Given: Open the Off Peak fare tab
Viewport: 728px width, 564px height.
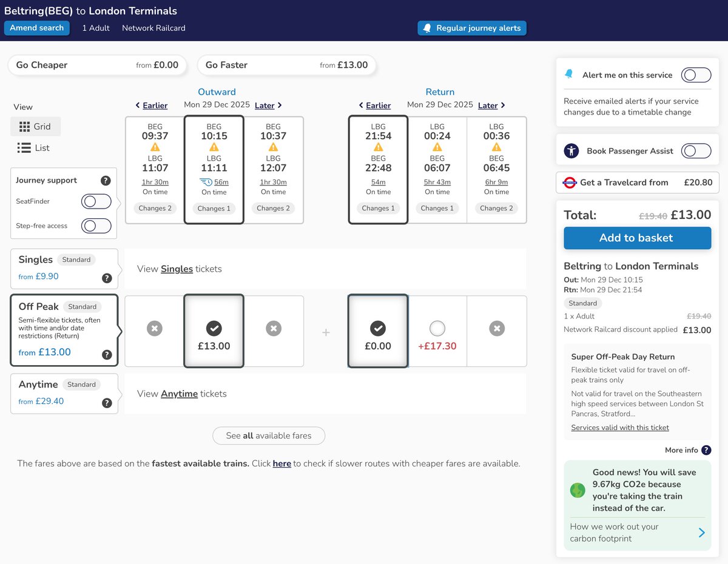Looking at the screenshot, I should point(64,331).
